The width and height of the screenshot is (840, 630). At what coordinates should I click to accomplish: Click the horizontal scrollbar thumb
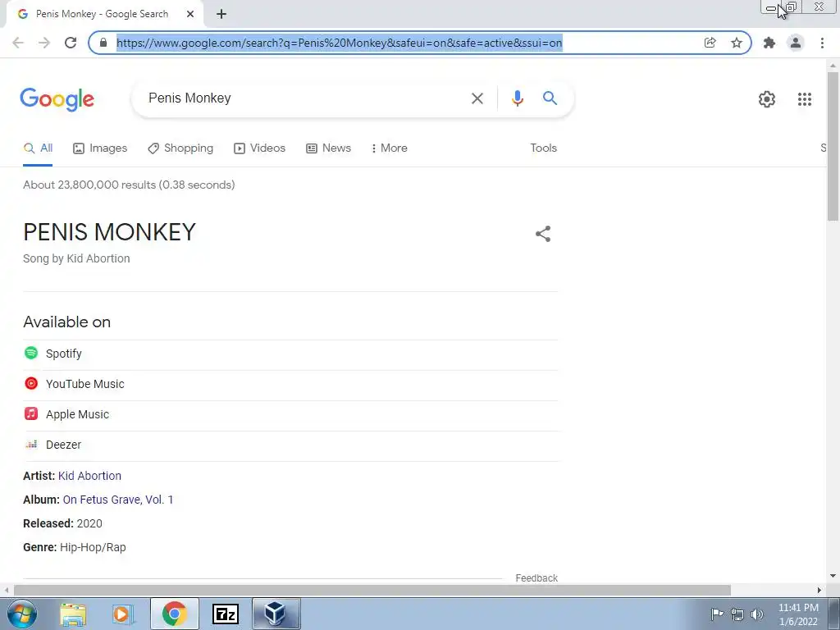pos(372,590)
